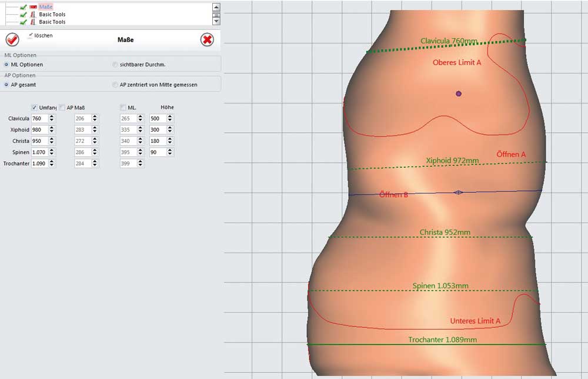Viewport: 588px width, 379px height.
Task: Click green checkmark beside Maße tree entry
Action: [x=24, y=6]
